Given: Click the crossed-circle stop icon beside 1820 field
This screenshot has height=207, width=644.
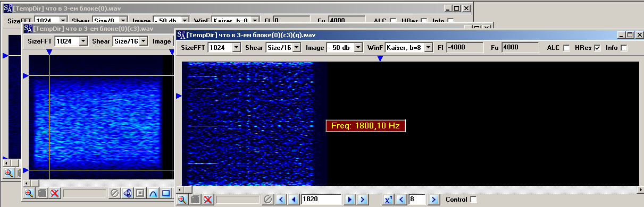Looking at the screenshot, I should coord(268,200).
